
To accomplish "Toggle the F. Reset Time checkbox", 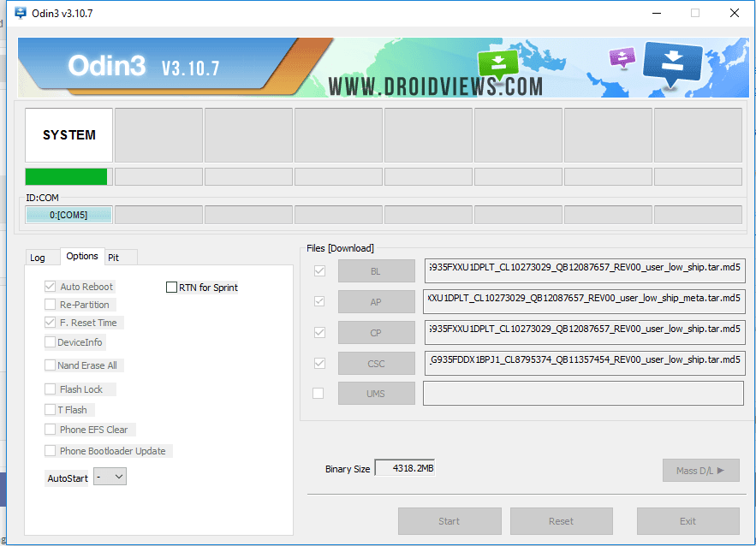I will pyautogui.click(x=51, y=322).
